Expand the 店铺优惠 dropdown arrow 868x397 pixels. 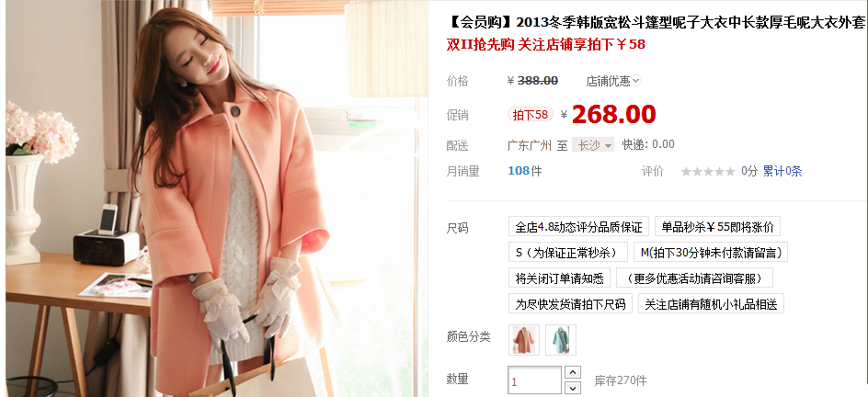[636, 81]
